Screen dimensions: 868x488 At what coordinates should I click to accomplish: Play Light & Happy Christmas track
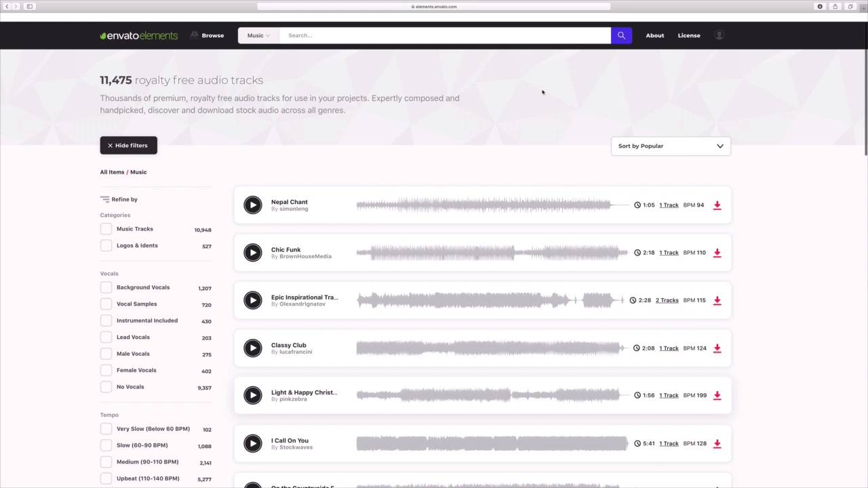(x=253, y=395)
